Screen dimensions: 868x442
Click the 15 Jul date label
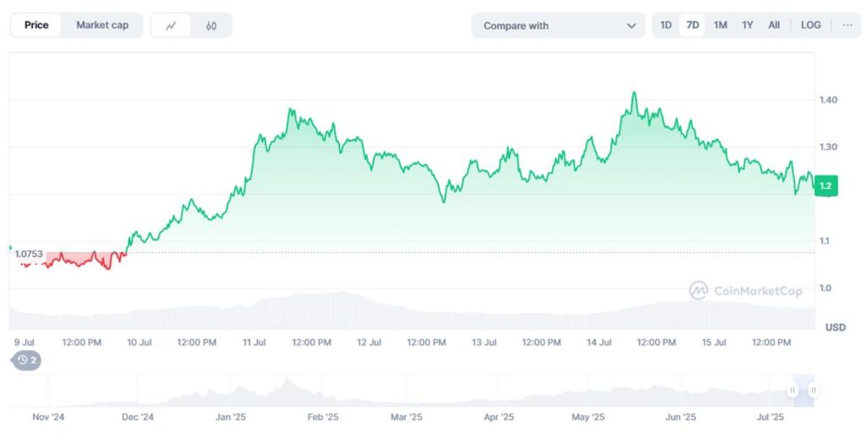click(714, 342)
